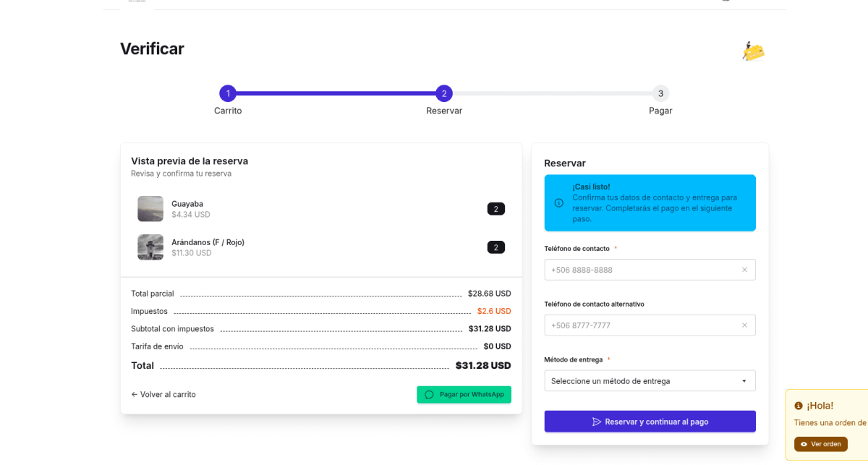The height and width of the screenshot is (465, 868).
Task: Click the info icon in the ¡Casi listo! banner
Action: click(x=558, y=203)
